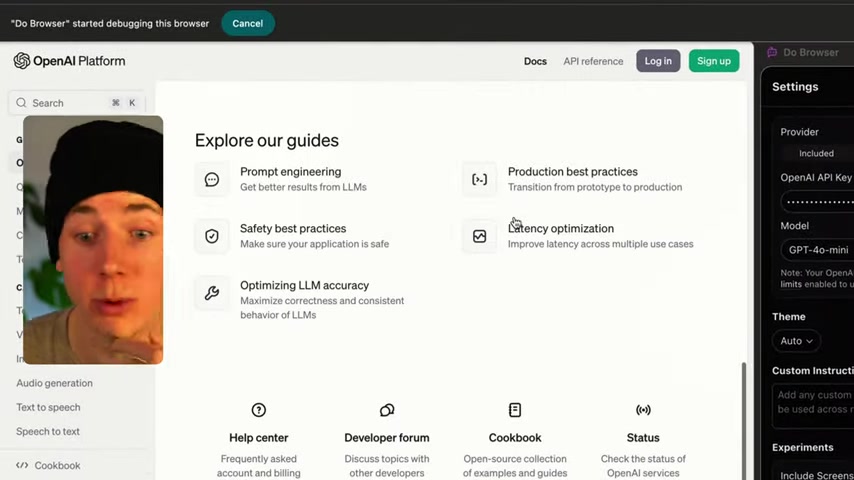Screen dimensions: 854x480
Task: Click the Developer forum chat icon
Action: pyautogui.click(x=387, y=410)
